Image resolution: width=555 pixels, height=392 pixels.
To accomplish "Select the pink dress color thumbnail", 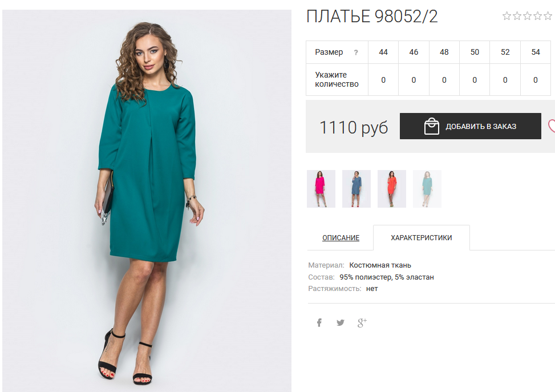I will (x=321, y=189).
